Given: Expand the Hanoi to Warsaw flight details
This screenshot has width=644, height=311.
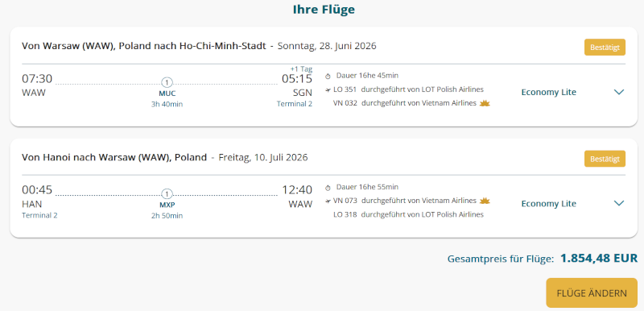Looking at the screenshot, I should [618, 203].
